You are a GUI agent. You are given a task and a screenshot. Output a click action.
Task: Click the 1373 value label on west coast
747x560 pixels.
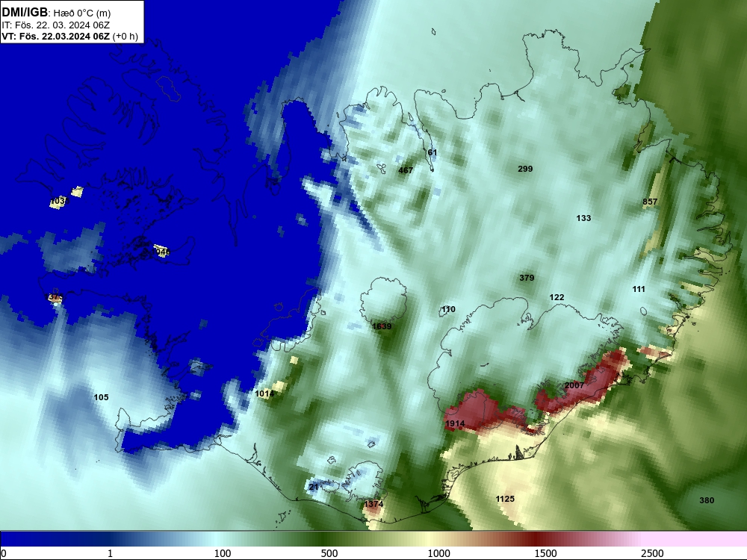click(x=53, y=297)
